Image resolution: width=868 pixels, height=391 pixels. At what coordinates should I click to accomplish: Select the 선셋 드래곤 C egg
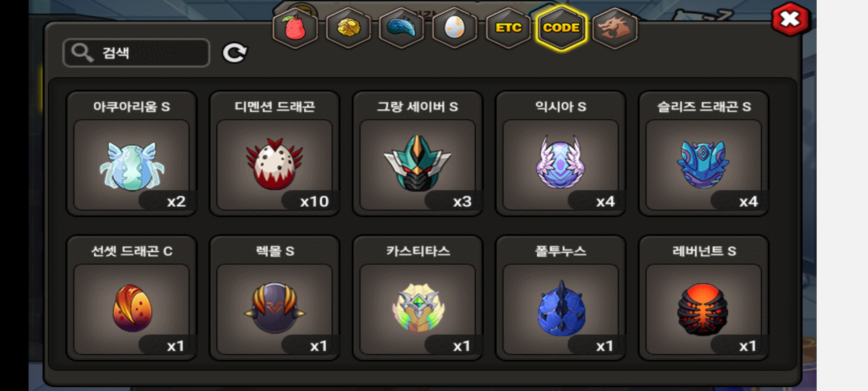pyautogui.click(x=132, y=298)
